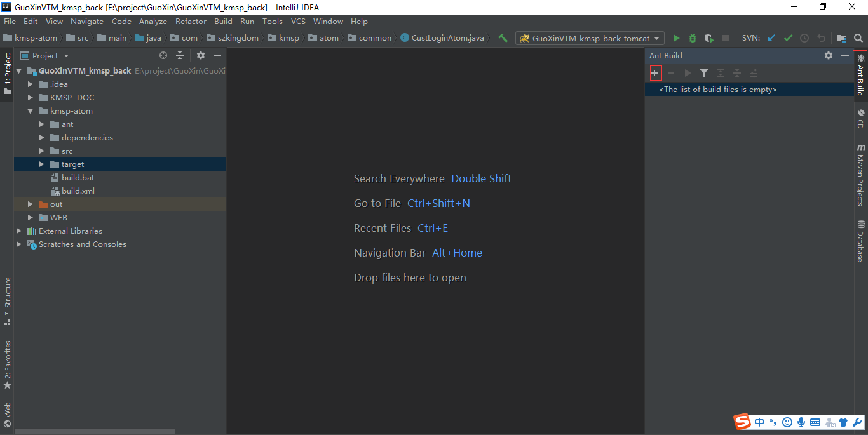Open Project panel settings gear
This screenshot has width=868, height=435.
coord(201,55)
